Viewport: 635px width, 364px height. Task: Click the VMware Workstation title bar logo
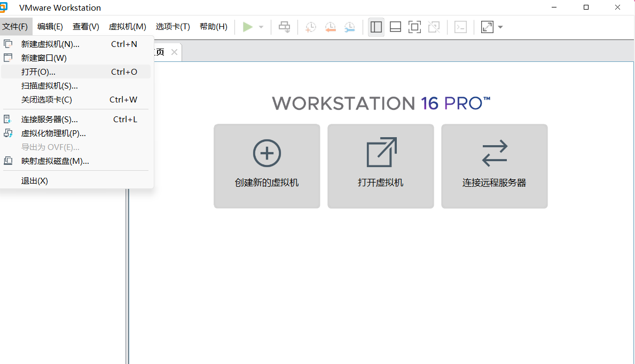pos(4,7)
